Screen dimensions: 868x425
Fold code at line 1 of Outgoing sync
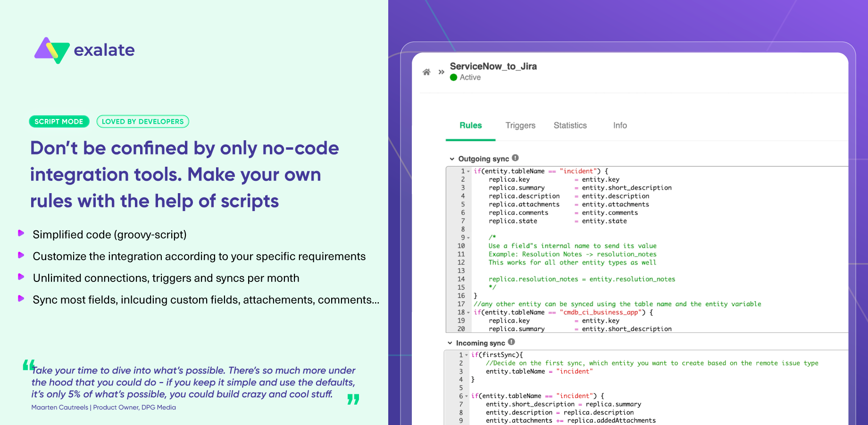pyautogui.click(x=468, y=171)
